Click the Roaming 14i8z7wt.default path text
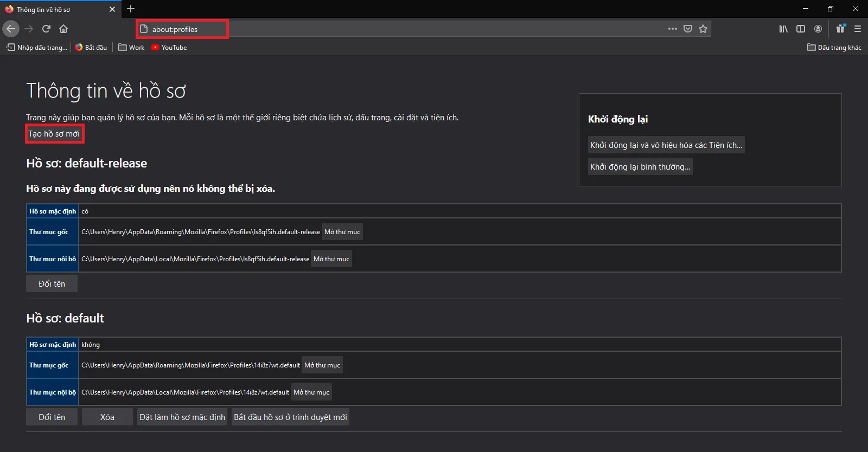Viewport: 868px width, 452px height. (x=190, y=365)
